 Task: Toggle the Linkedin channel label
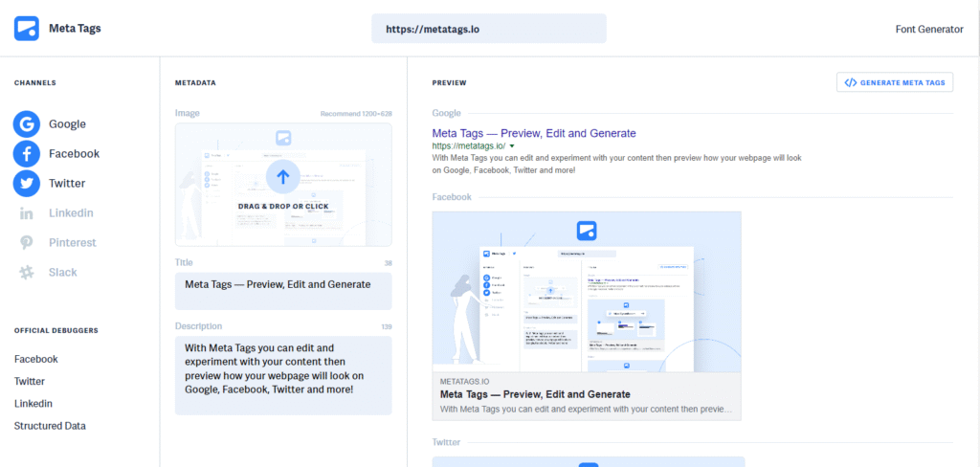(x=71, y=213)
